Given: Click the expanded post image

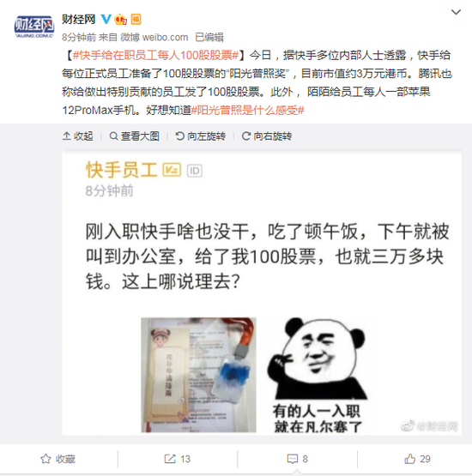Looking at the screenshot, I should (262, 293).
